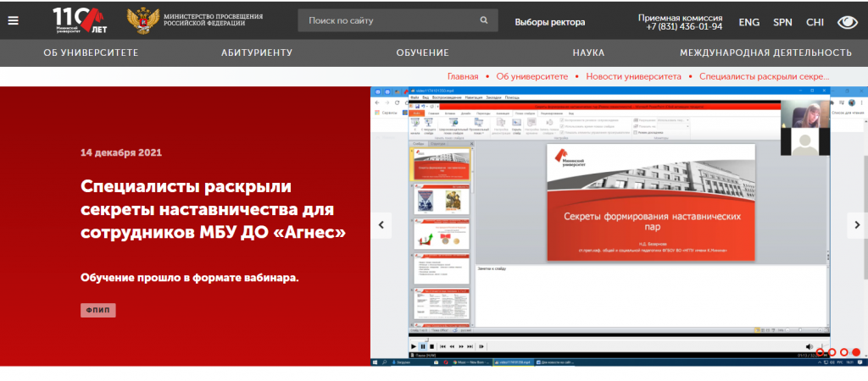Select the filled active carousel dot
The width and height of the screenshot is (868, 381).
pos(856,352)
